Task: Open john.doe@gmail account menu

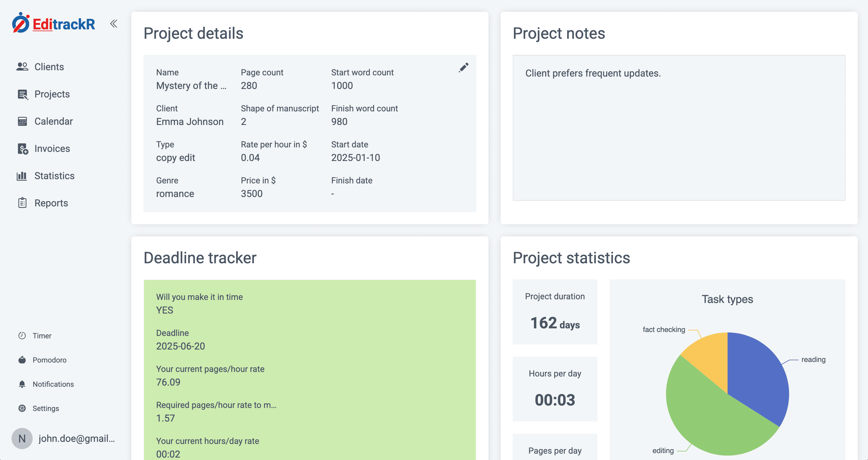Action: (x=77, y=439)
